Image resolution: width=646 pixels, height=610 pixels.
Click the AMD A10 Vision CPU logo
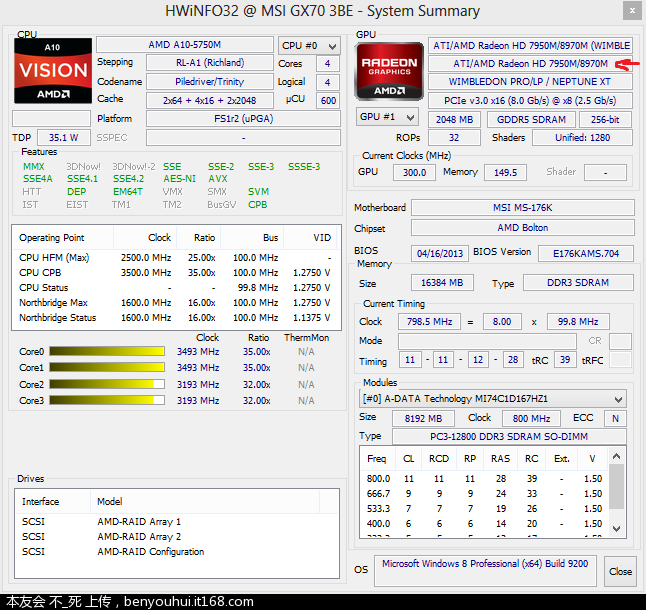[x=53, y=71]
